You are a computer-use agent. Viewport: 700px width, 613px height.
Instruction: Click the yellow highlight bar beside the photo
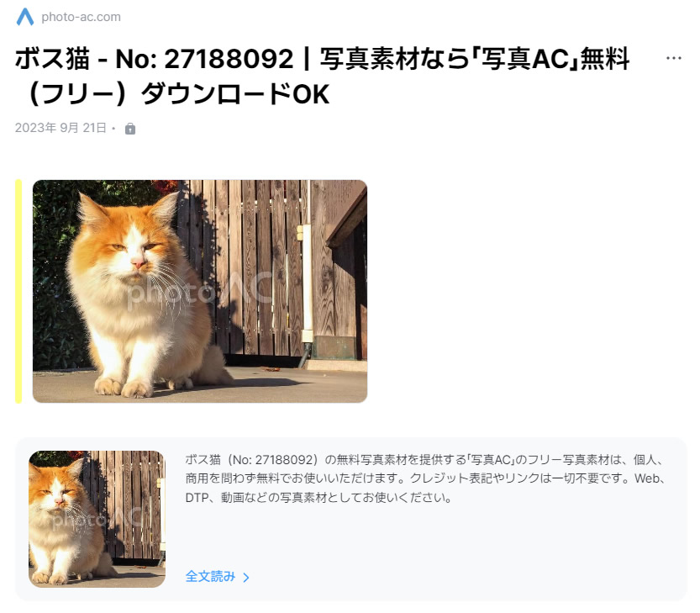pos(18,291)
